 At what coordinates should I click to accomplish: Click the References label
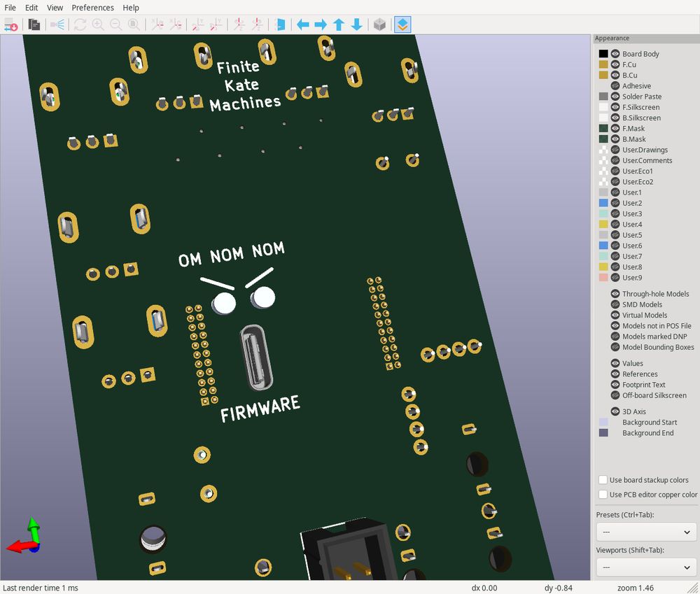(640, 374)
